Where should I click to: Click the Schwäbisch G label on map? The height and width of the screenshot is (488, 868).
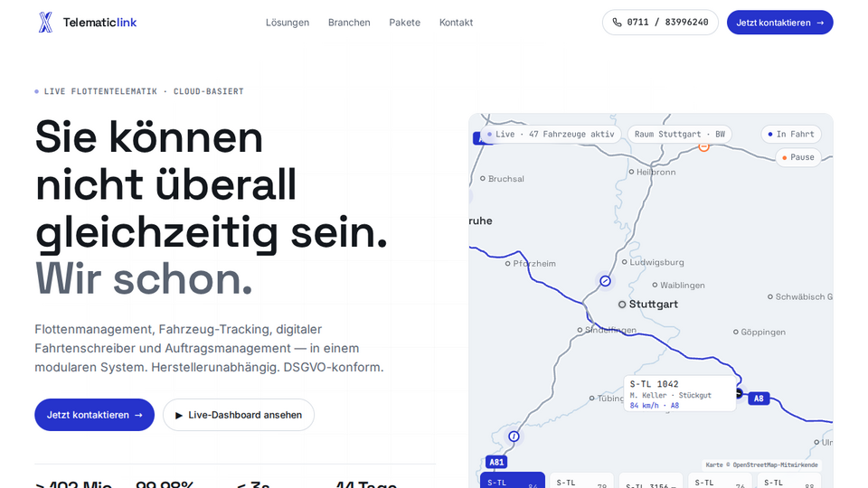[804, 296]
